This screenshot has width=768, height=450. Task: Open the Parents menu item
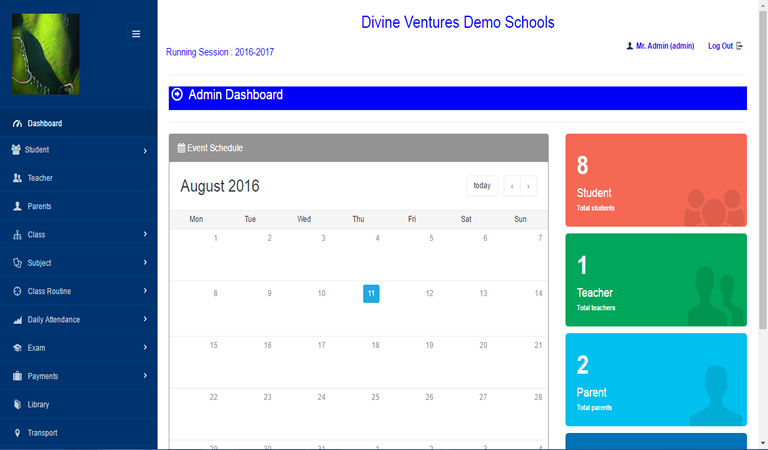click(39, 206)
